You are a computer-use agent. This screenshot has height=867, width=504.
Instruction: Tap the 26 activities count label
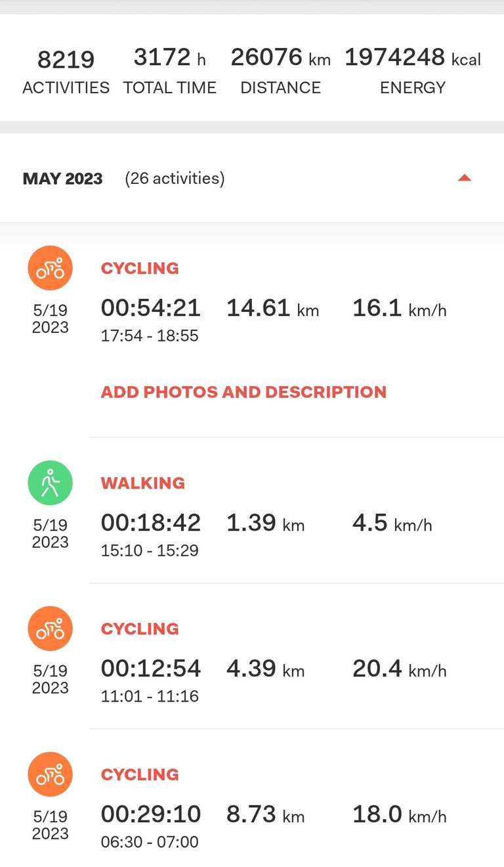175,179
